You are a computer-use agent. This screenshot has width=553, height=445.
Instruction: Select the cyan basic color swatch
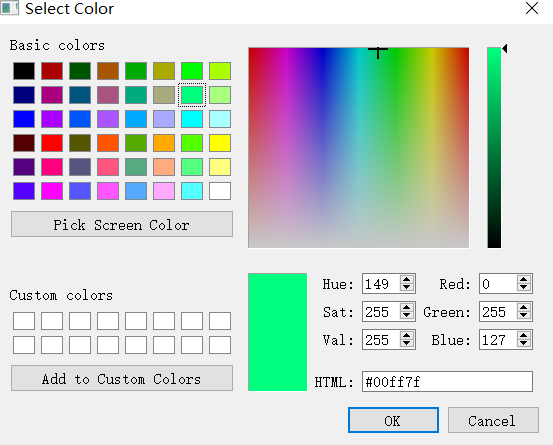point(192,119)
